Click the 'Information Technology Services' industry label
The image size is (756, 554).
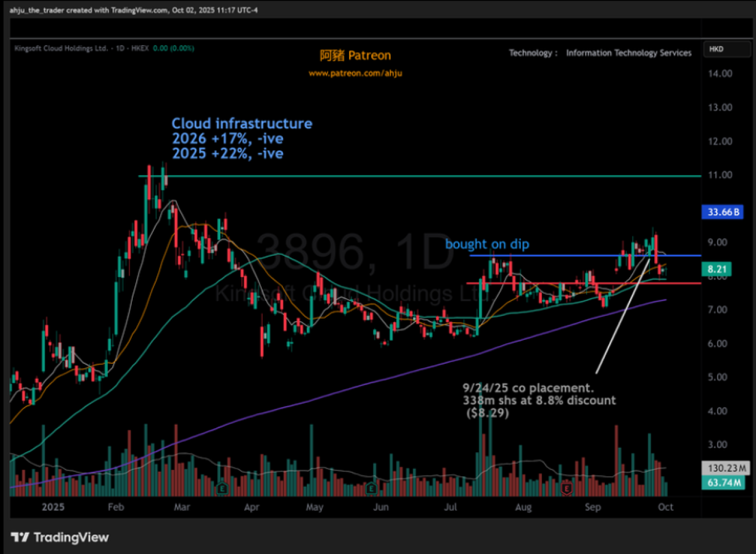(629, 53)
